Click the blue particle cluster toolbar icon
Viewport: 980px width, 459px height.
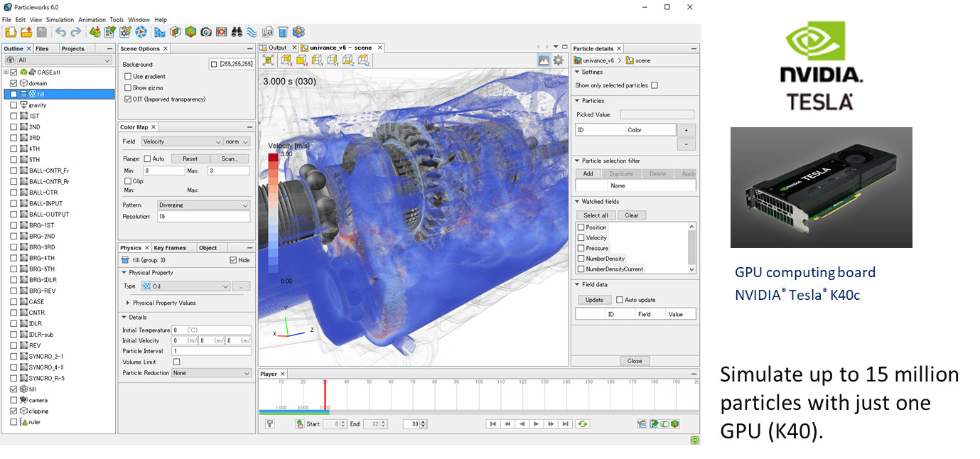click(x=298, y=32)
